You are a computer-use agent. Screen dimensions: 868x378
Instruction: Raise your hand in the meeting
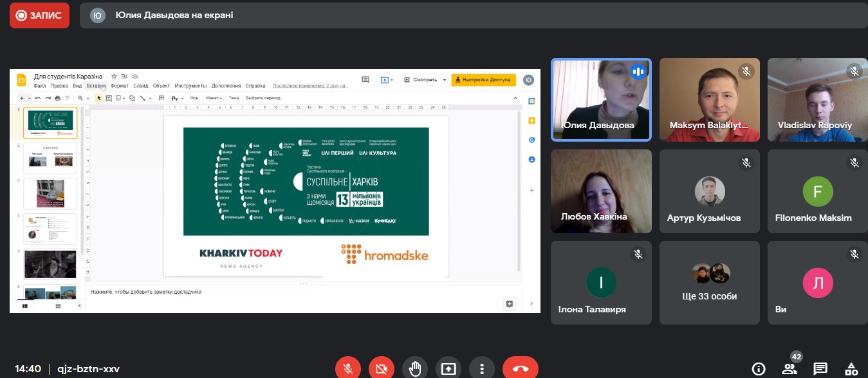coord(415,369)
